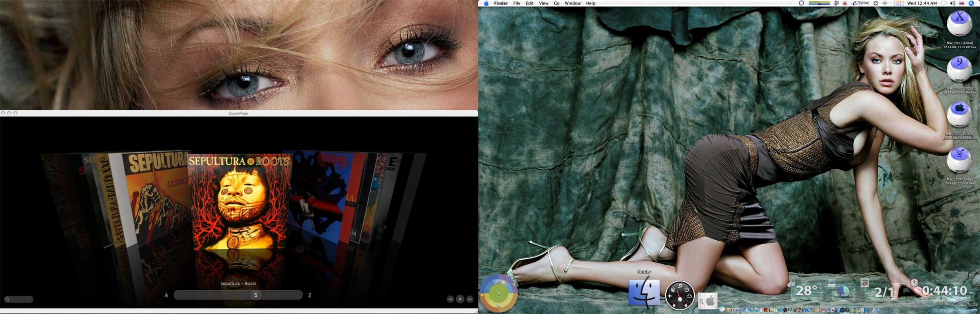Click the play button in CoverFlow
Screen dimensions: 980x314
click(x=460, y=299)
